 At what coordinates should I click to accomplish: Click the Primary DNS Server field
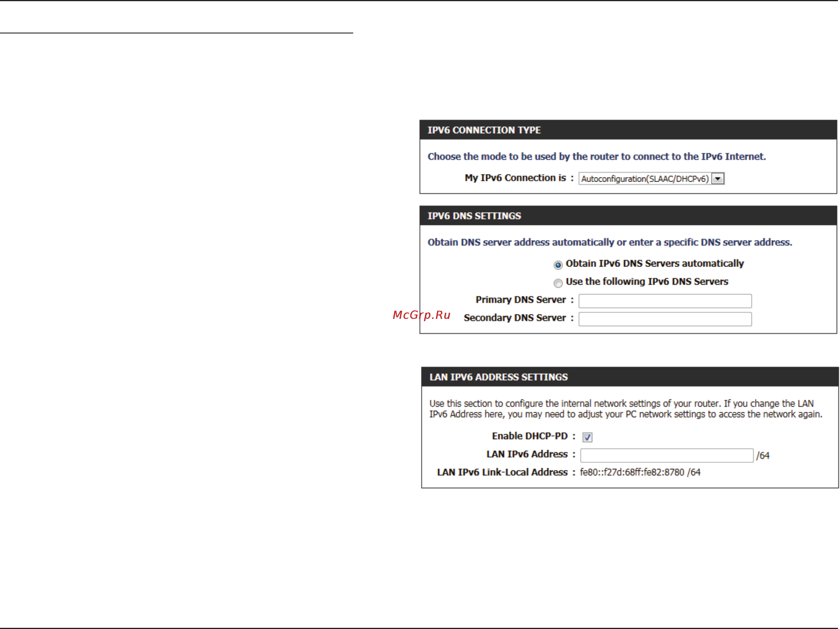[665, 301]
